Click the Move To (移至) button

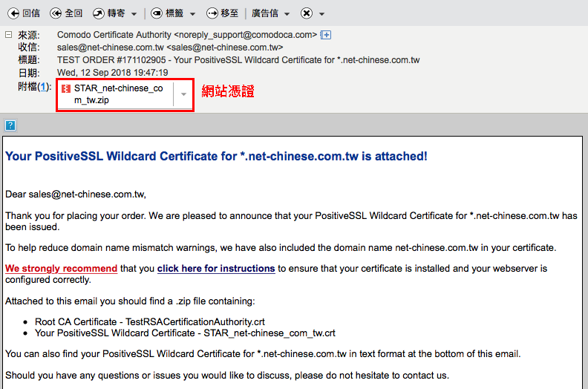click(x=223, y=13)
